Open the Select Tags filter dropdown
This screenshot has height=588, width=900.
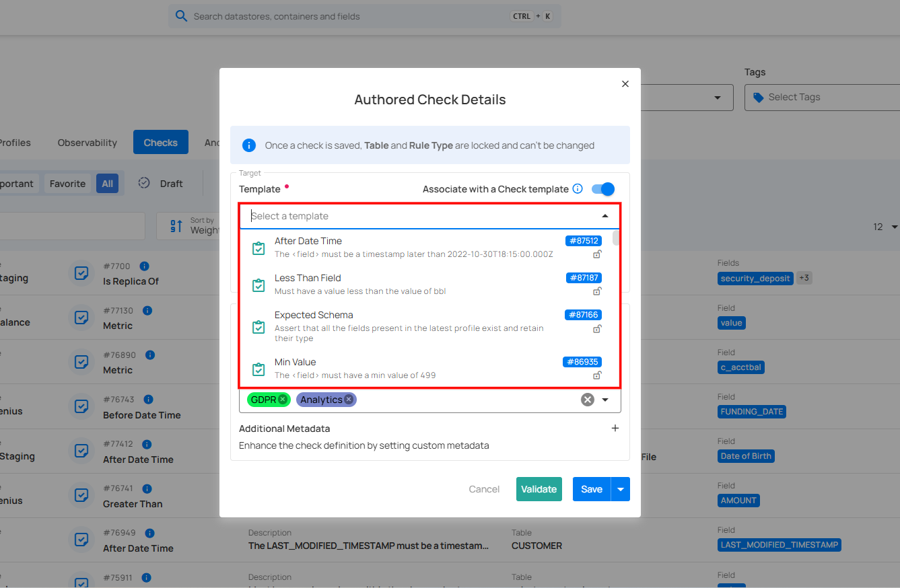(822, 98)
